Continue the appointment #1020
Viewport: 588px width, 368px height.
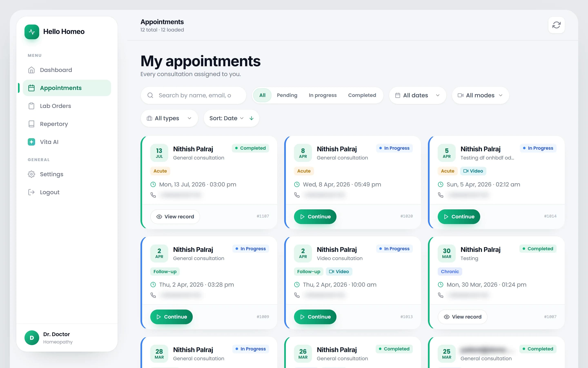pos(315,217)
